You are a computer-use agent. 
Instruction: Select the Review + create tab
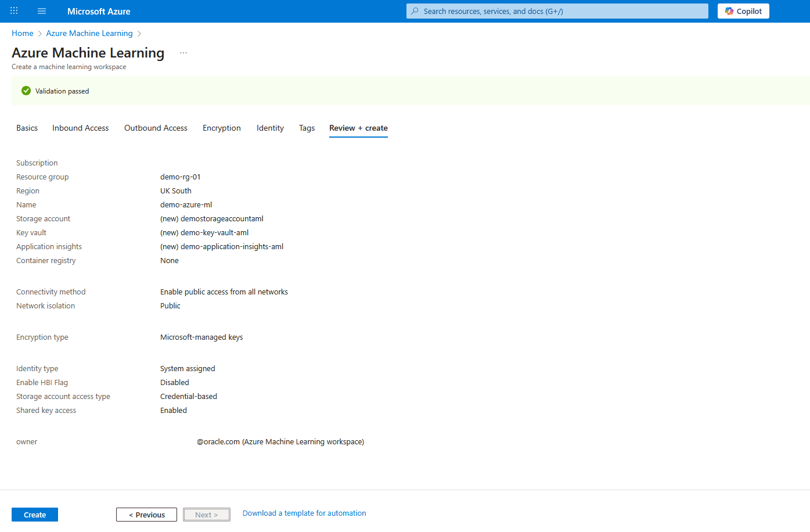(x=358, y=128)
